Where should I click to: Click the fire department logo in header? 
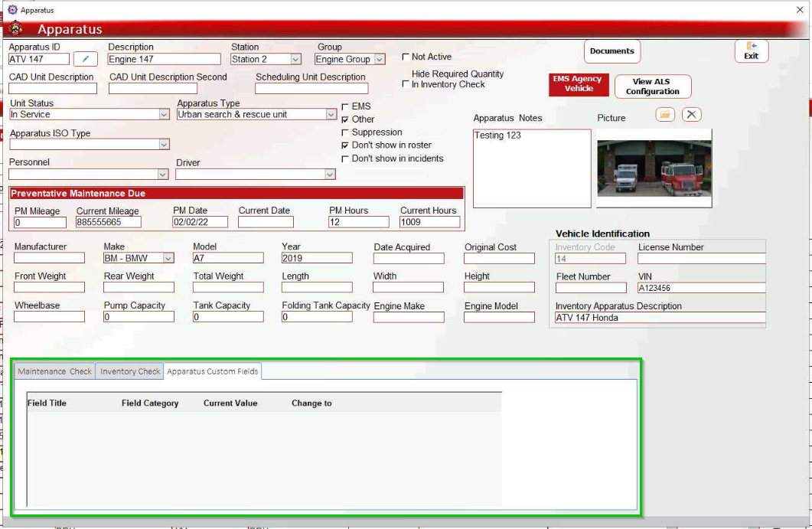tap(16, 29)
